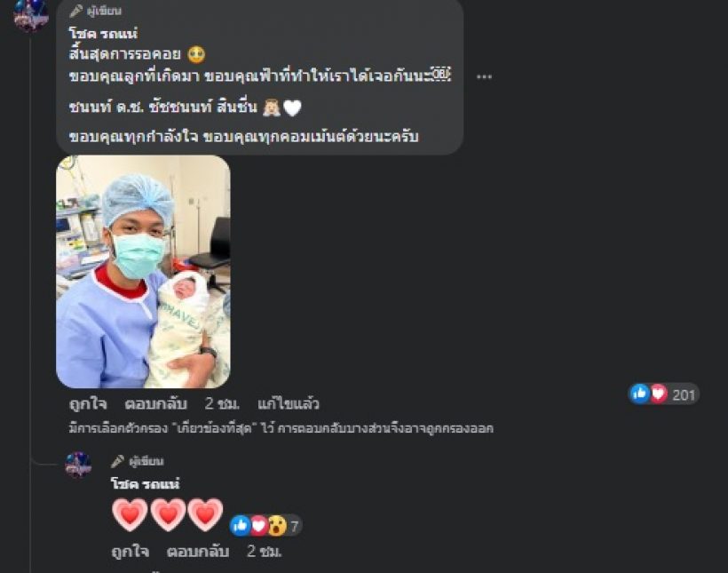Open the newborn baby hospital photo
Screen dimensions: 728x573
coord(143,271)
